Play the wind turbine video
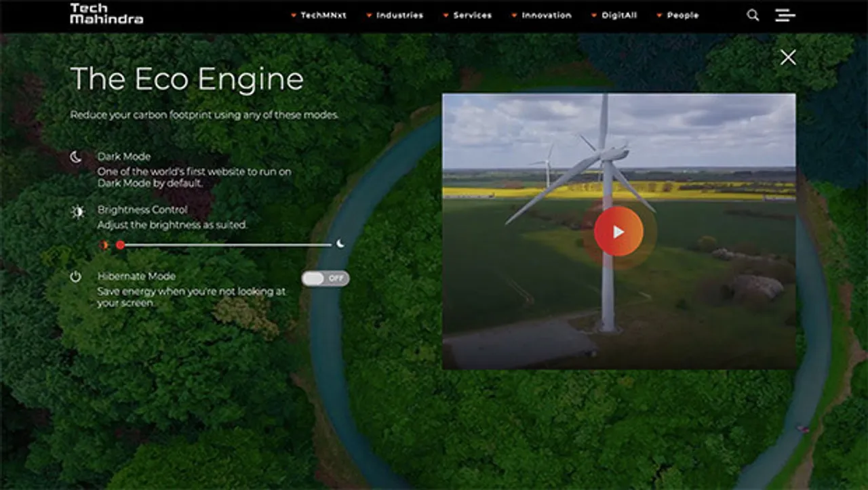868x490 pixels. pyautogui.click(x=618, y=232)
